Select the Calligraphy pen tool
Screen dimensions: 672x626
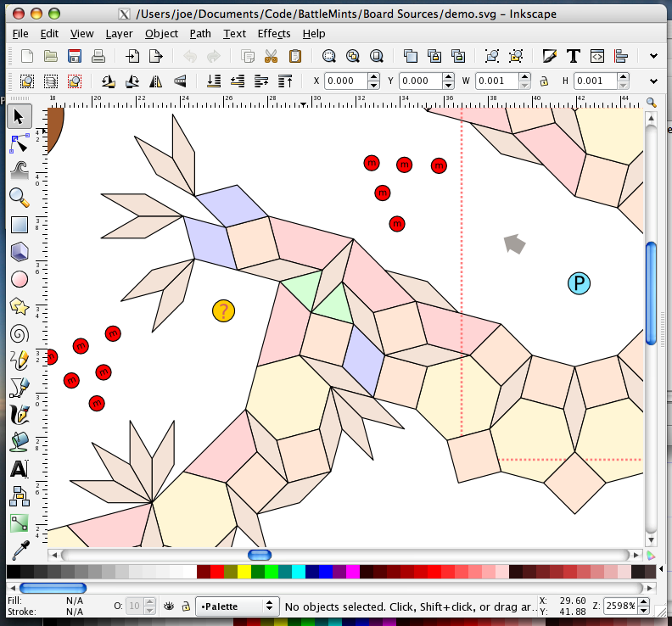[x=20, y=414]
